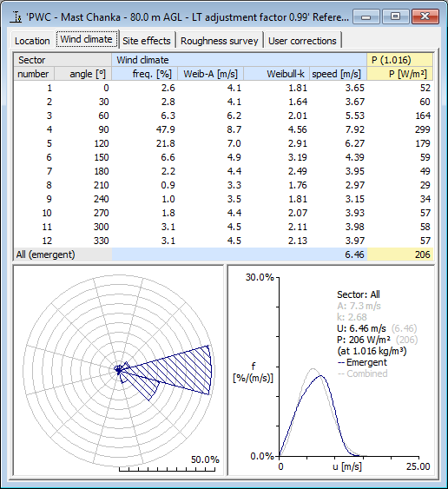Click the P (1.016) column group header
448x489 pixels.
[400, 60]
